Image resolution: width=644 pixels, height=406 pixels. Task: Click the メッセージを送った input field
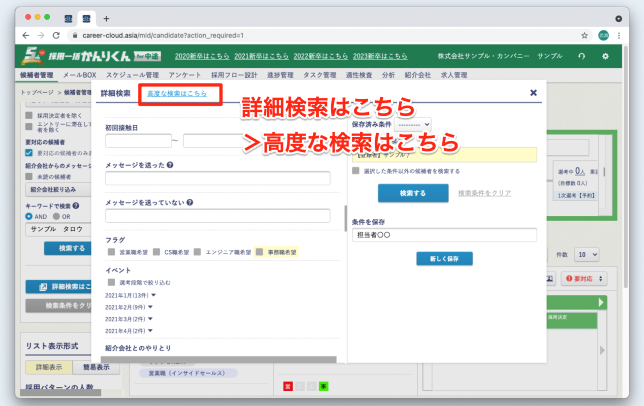point(218,178)
